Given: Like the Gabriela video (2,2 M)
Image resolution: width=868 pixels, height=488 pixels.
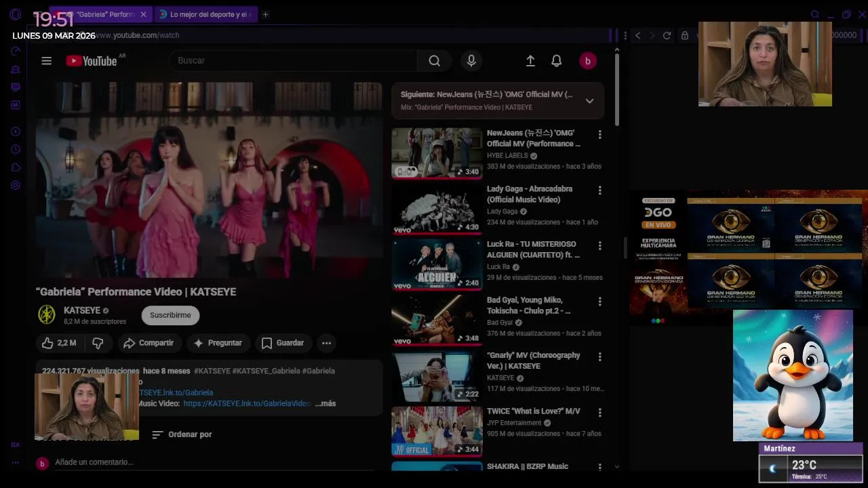Looking at the screenshot, I should coord(58,343).
